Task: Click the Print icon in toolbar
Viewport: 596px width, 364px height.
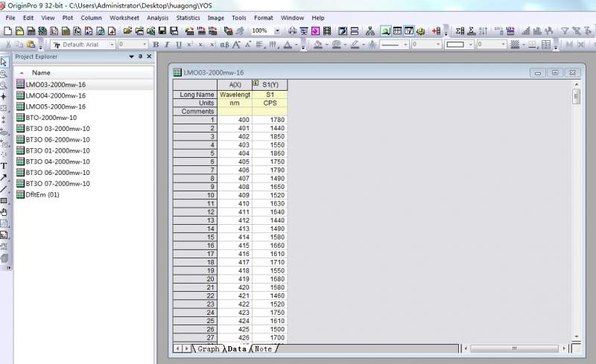Action: tap(292, 31)
